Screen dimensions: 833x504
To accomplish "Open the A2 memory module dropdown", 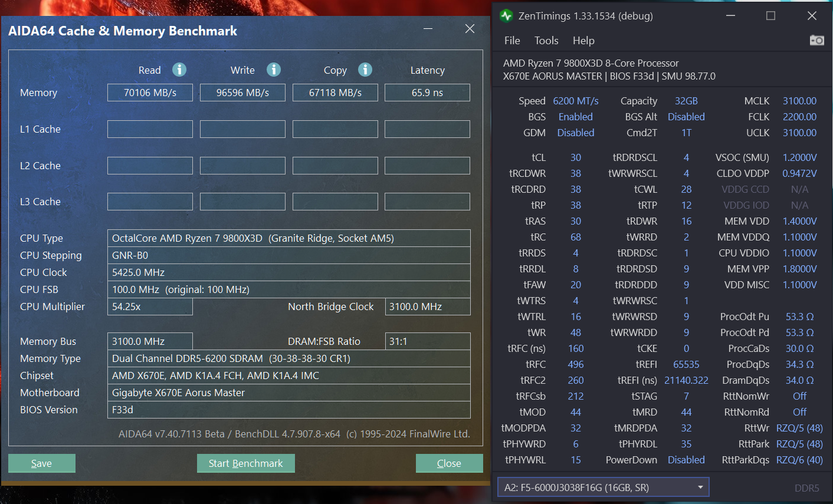I will 603,487.
